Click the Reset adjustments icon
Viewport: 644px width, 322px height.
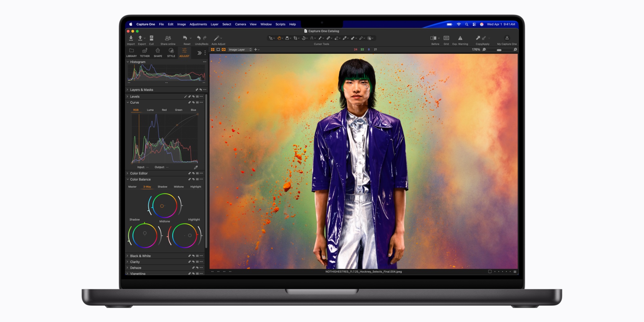pyautogui.click(x=186, y=37)
